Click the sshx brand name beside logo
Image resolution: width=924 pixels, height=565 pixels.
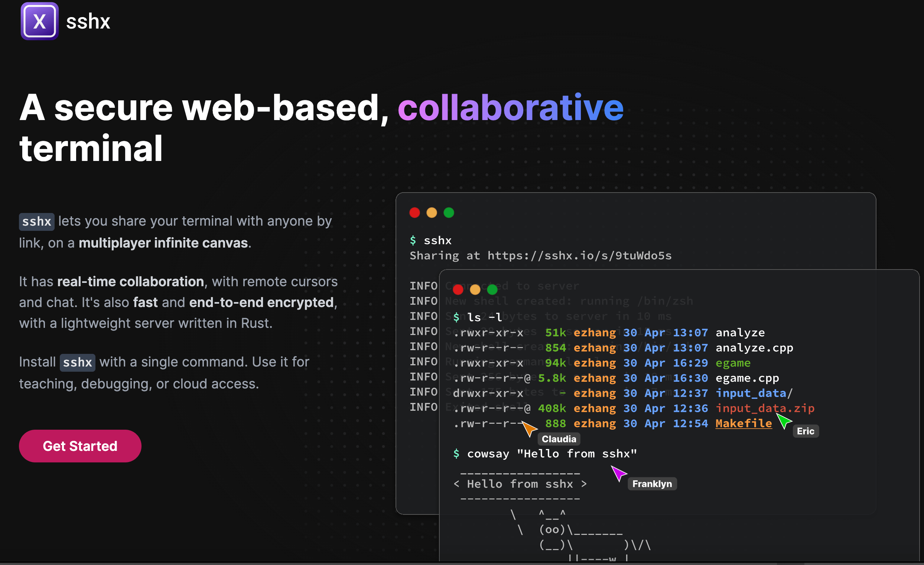(x=88, y=22)
